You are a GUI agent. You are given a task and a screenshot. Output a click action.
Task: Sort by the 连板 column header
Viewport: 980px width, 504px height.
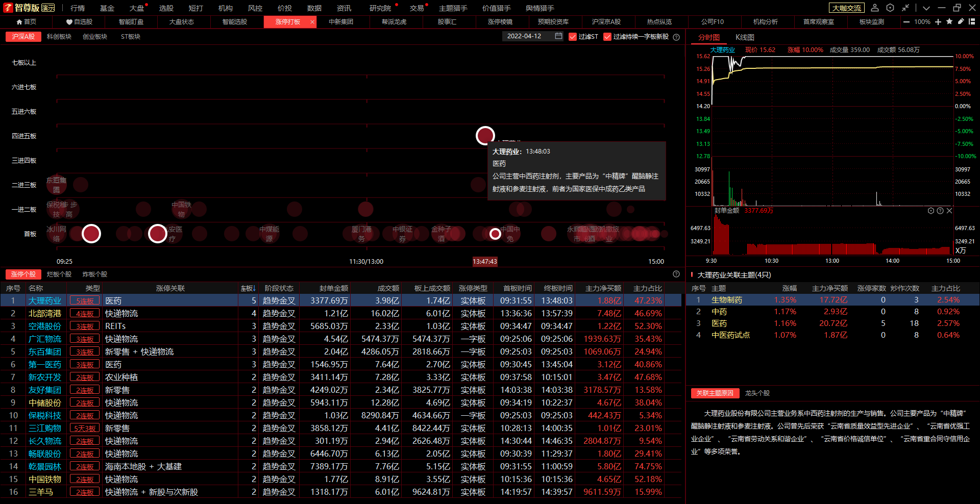coord(248,288)
